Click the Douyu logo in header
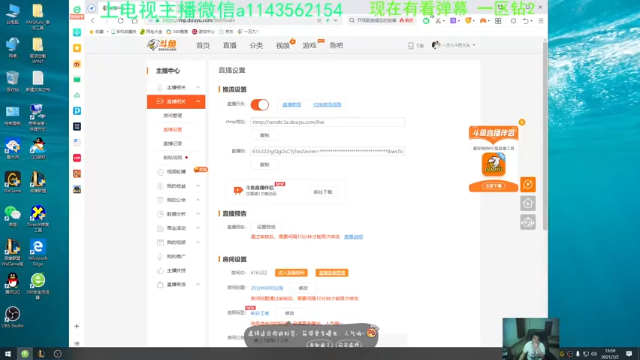The height and width of the screenshot is (360, 640). tap(162, 45)
